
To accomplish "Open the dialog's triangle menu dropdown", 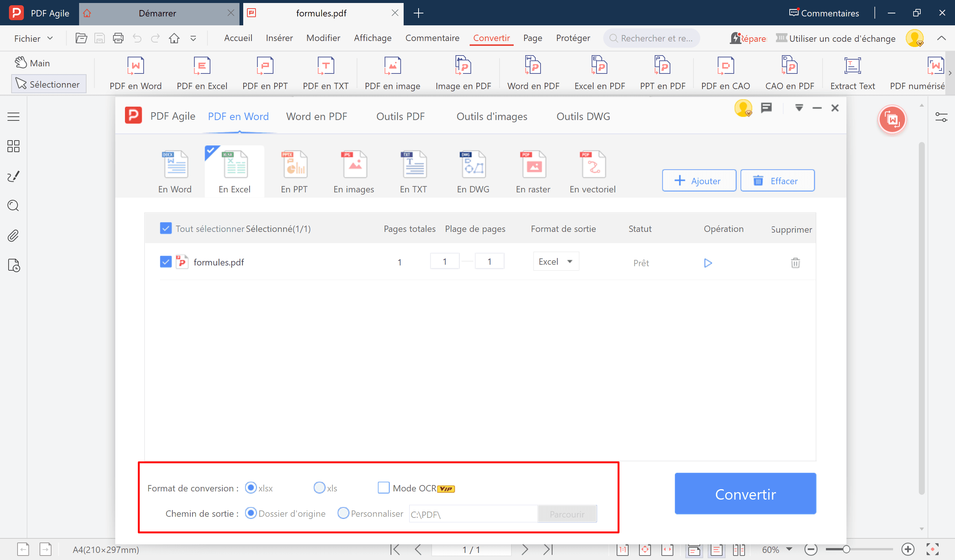I will (x=799, y=108).
